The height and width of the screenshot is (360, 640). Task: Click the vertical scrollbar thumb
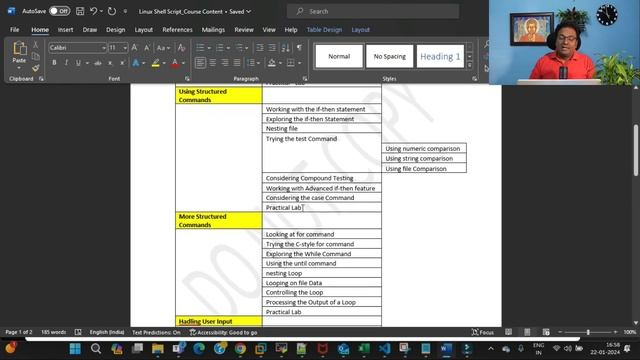636,150
